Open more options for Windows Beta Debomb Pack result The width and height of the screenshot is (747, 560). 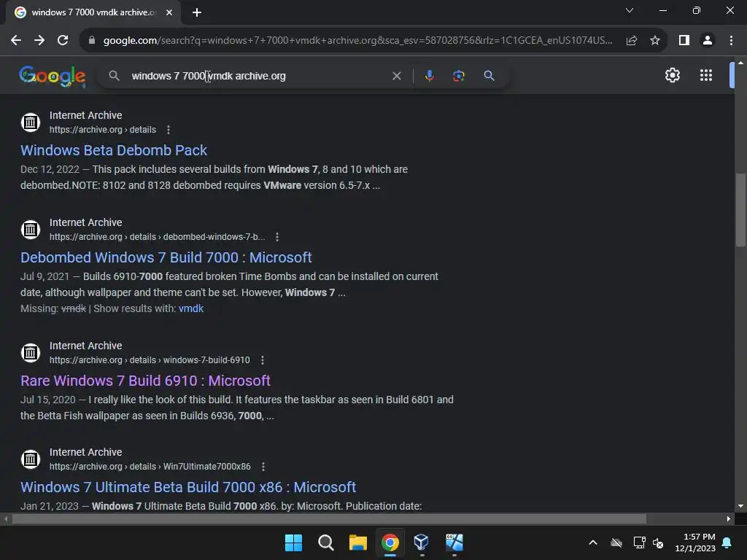[x=169, y=130]
